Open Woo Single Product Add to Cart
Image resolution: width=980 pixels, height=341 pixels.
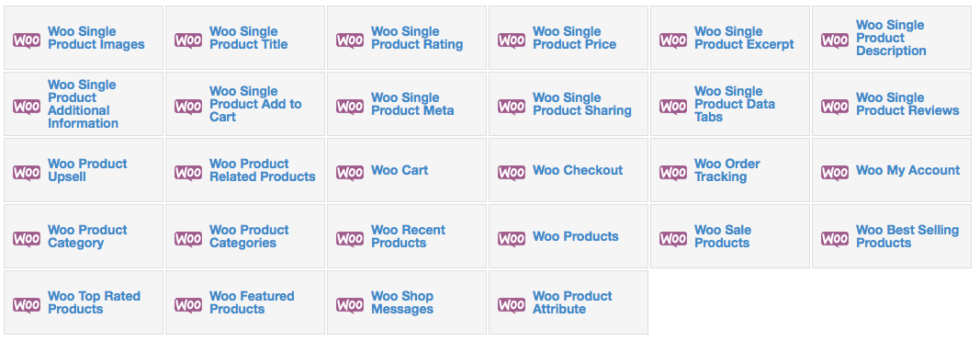245,104
